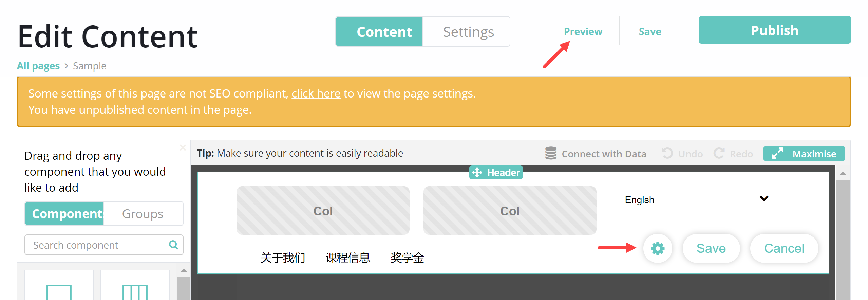Screen dimensions: 868x300
Task: Open the Preview link
Action: 583,32
